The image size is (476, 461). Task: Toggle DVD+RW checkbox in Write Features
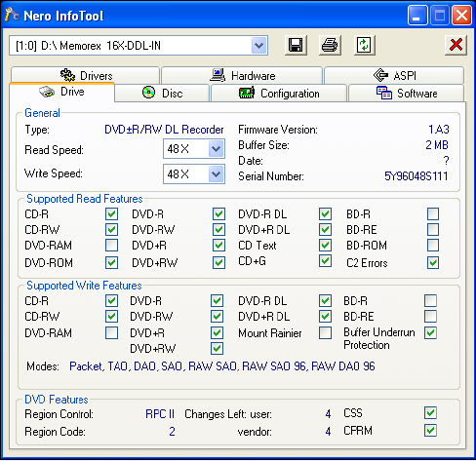click(217, 348)
